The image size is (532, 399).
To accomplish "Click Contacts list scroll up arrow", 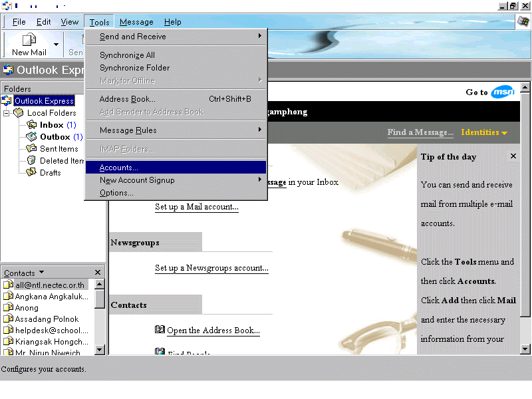I will [x=99, y=284].
